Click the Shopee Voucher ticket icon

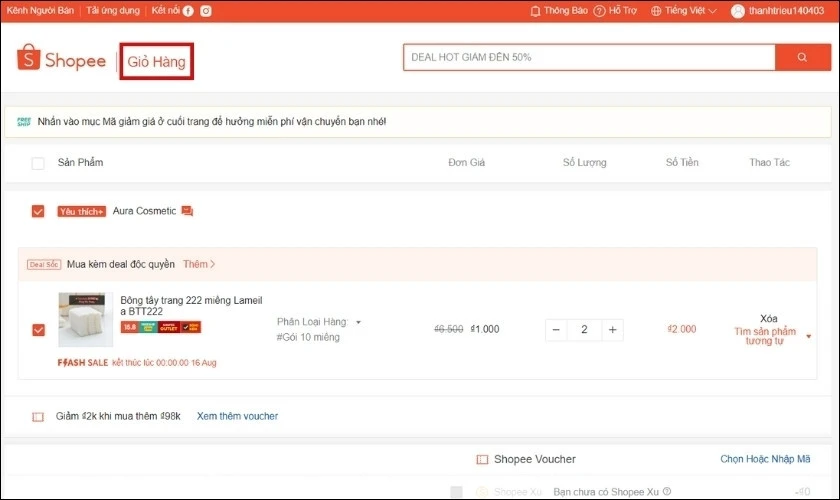click(482, 459)
